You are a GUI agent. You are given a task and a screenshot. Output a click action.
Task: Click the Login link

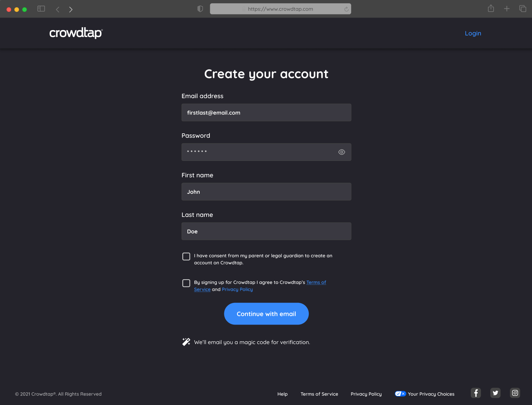tap(473, 33)
